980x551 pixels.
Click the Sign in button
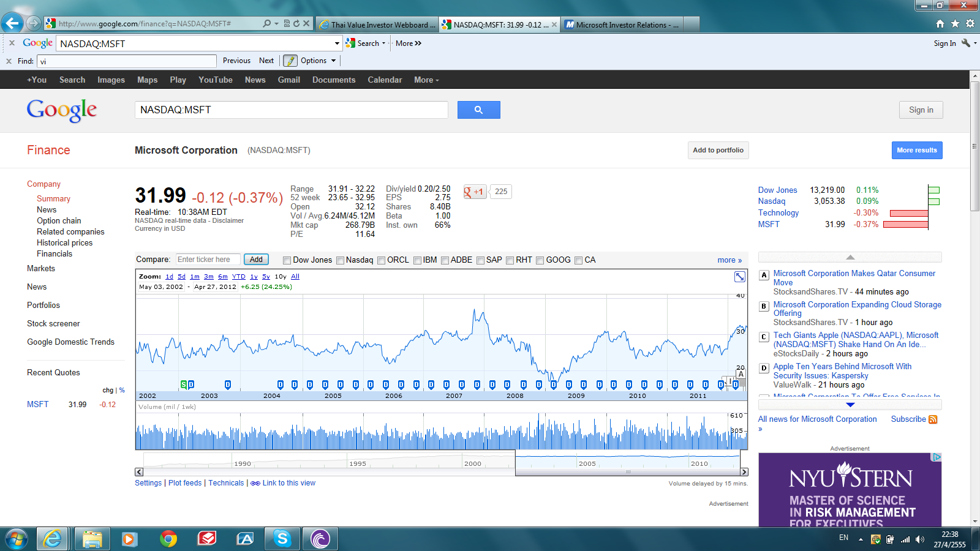click(921, 110)
